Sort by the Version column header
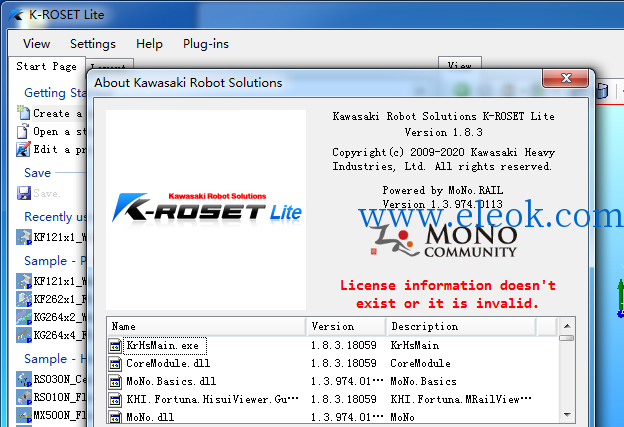 pyautogui.click(x=346, y=327)
